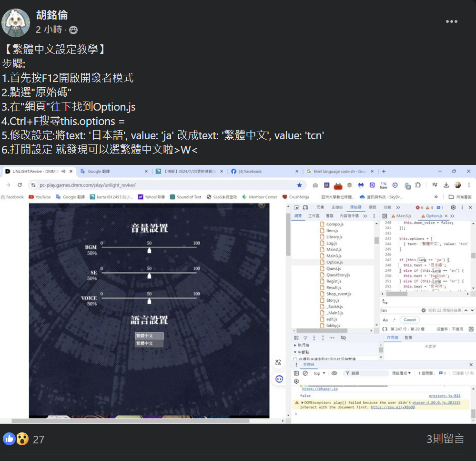Screen dimensions: 476x461
Task: Click the step over debugger icon
Action: pyautogui.click(x=305, y=338)
